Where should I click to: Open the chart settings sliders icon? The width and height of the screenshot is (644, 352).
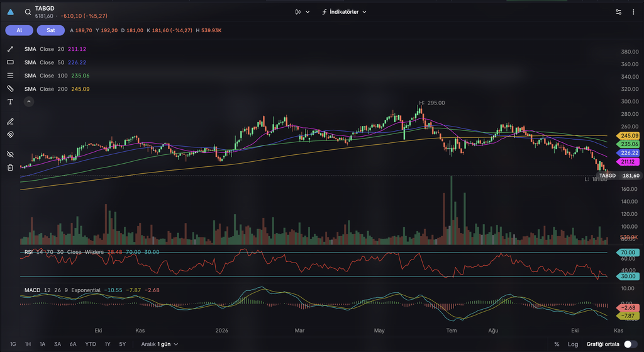click(619, 12)
